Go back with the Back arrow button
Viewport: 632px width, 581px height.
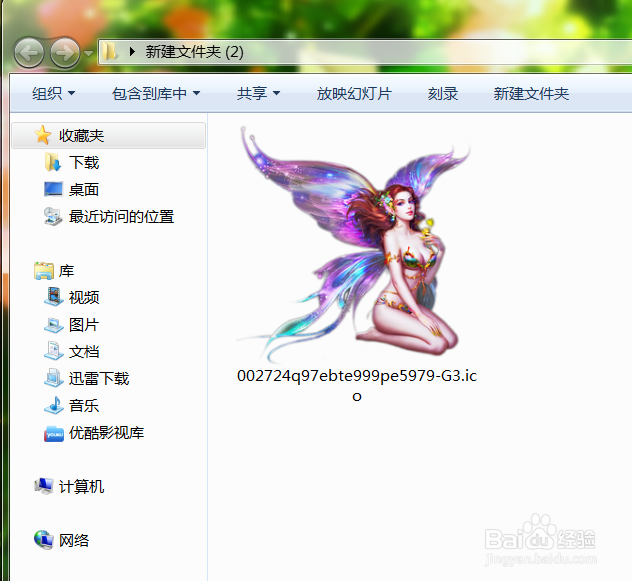pos(29,52)
